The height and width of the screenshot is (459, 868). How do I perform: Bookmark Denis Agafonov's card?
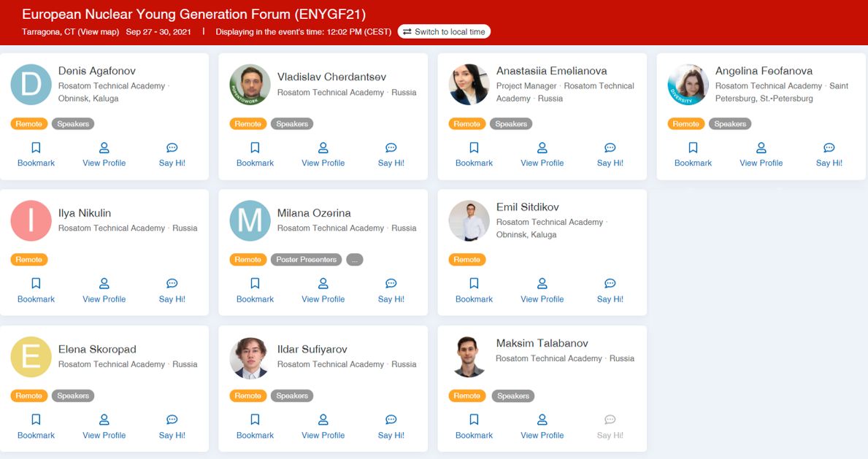36,155
